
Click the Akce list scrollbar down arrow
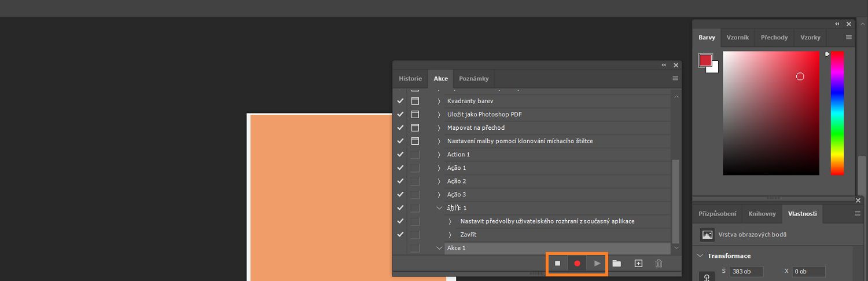click(x=677, y=247)
